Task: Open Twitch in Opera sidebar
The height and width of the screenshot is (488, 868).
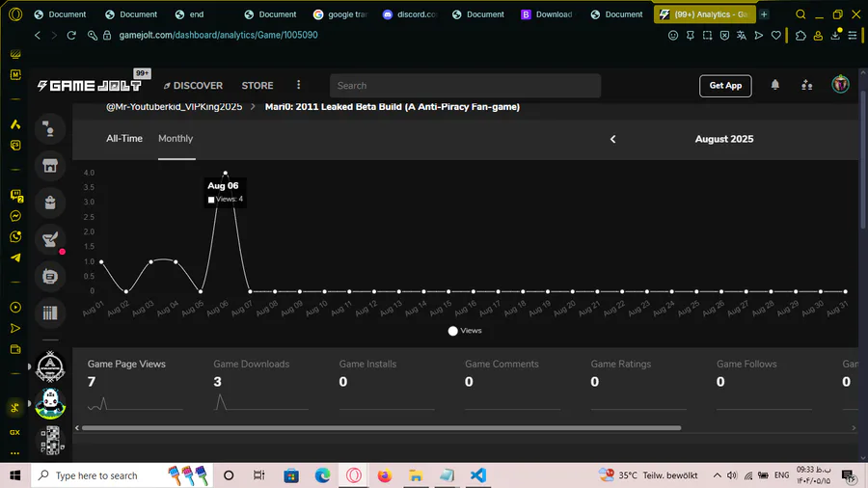Action: 16,196
